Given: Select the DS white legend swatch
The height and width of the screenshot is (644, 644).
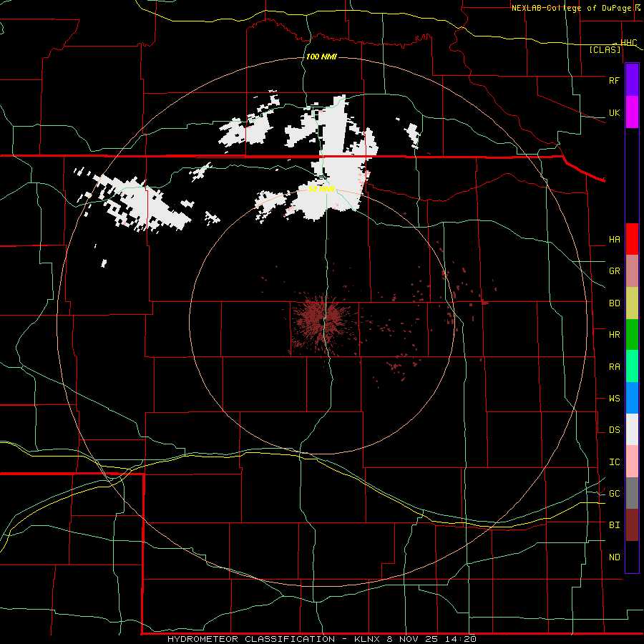Looking at the screenshot, I should tap(632, 429).
